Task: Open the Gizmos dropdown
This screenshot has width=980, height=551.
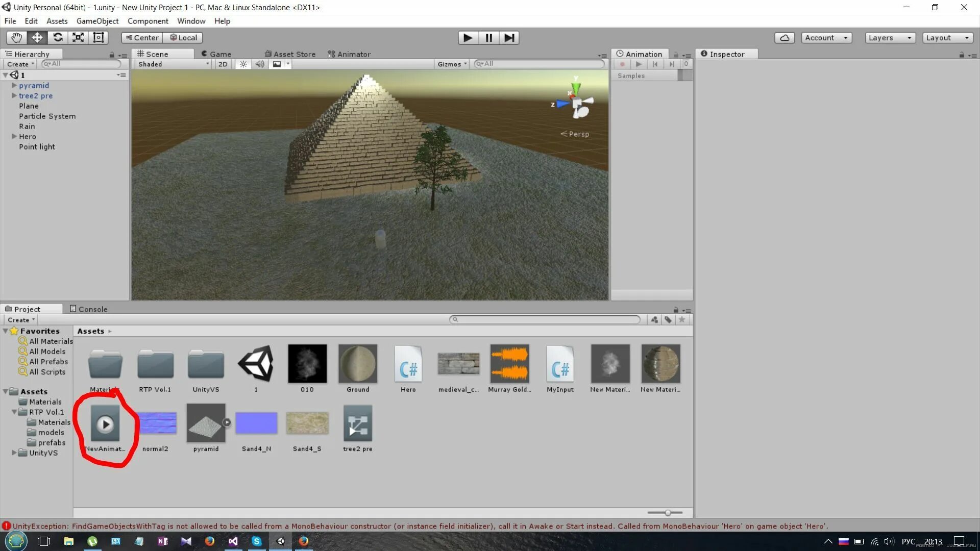Action: click(452, 64)
